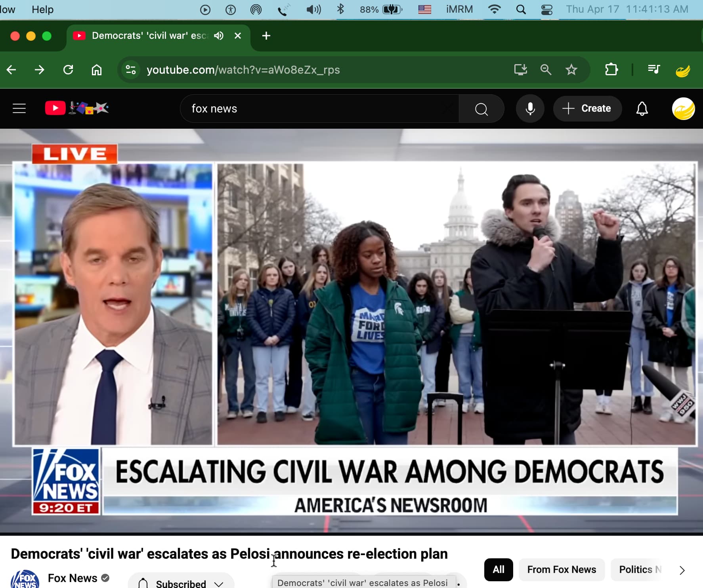Open the Help menu
703x588 pixels.
click(42, 10)
